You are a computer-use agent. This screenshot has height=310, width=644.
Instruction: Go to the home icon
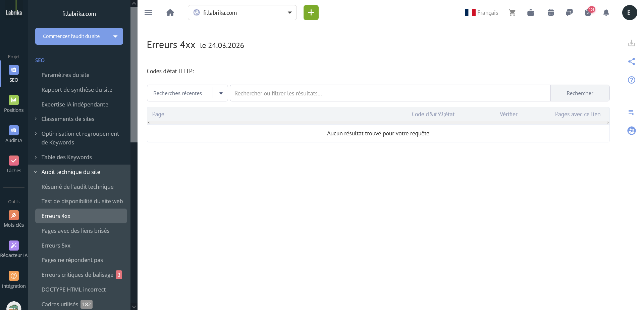pyautogui.click(x=170, y=13)
